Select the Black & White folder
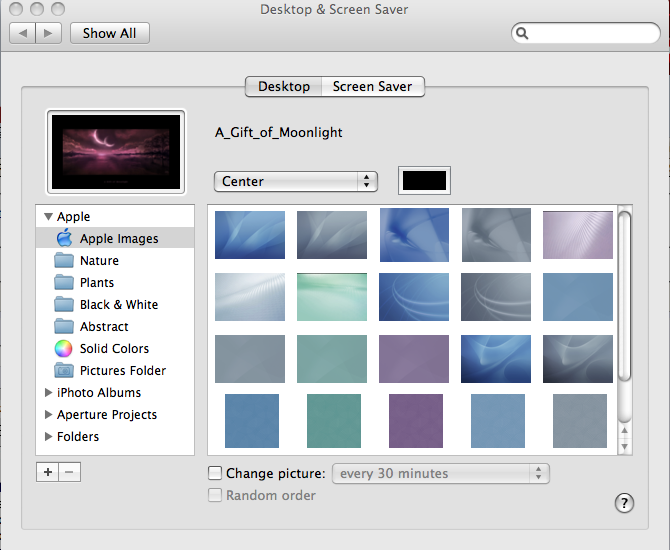The height and width of the screenshot is (550, 670). point(118,304)
